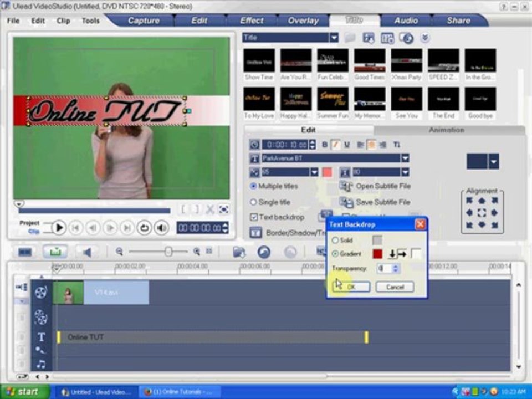Open the Edit menu

coord(38,21)
